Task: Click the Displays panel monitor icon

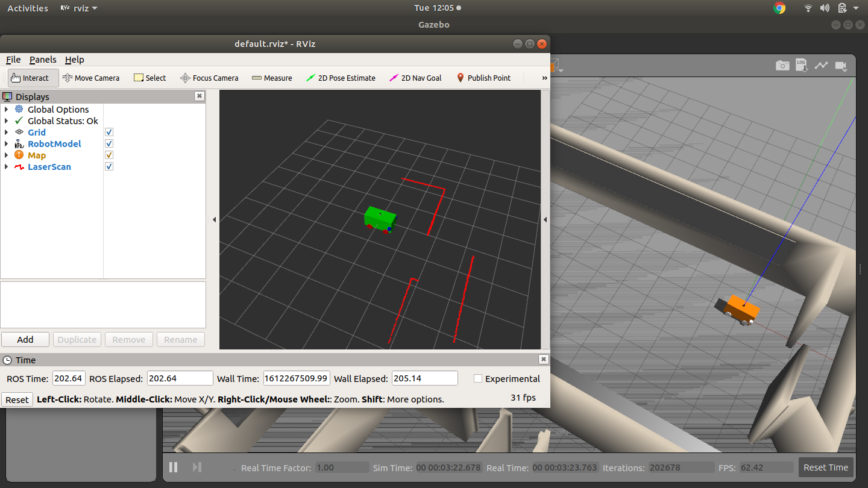Action: click(8, 96)
